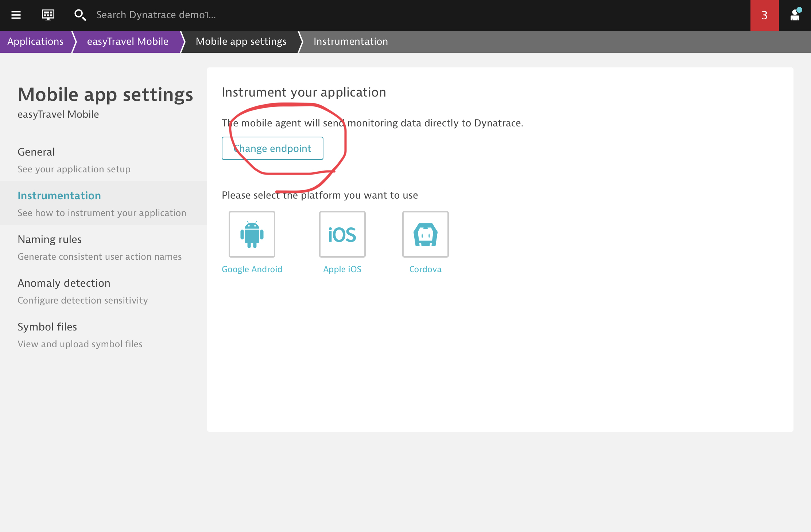This screenshot has width=811, height=532.
Task: Open the user account icon
Action: [x=795, y=15]
